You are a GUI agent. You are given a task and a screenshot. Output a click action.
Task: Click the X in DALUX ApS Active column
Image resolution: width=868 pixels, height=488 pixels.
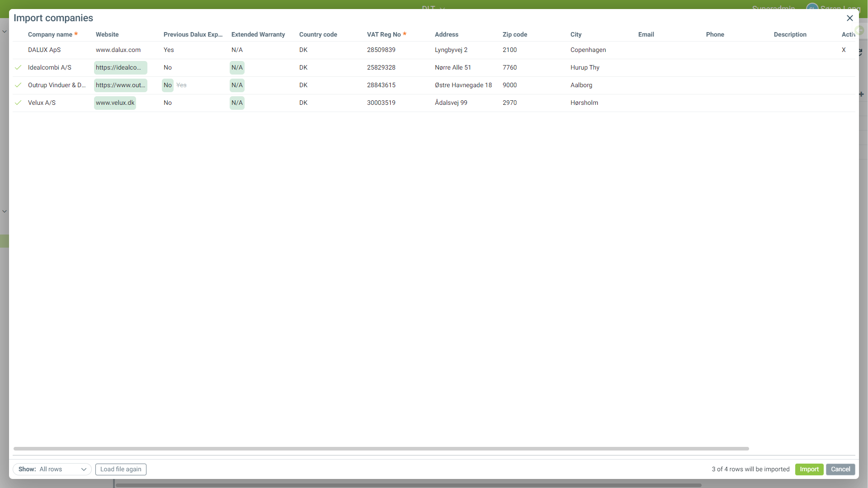(844, 50)
